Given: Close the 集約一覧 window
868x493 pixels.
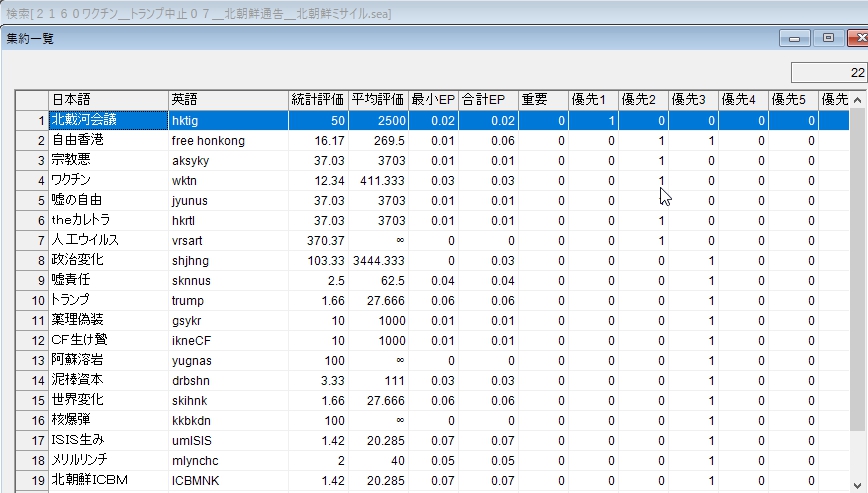Looking at the screenshot, I should [857, 38].
